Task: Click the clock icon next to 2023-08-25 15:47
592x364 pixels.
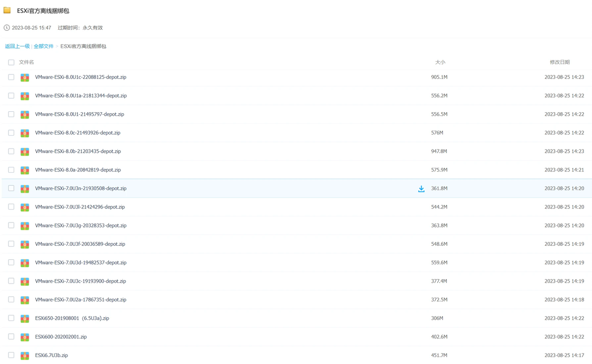Action: point(6,28)
